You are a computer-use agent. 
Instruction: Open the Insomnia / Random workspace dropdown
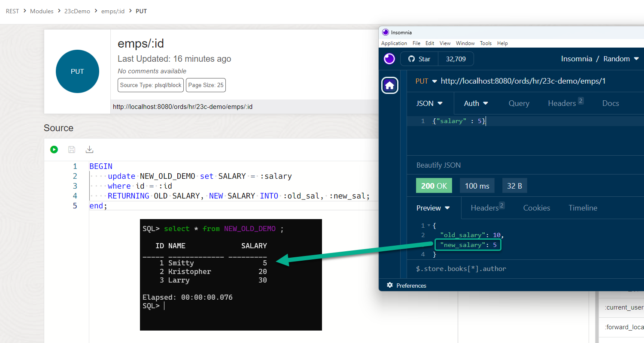tap(600, 59)
